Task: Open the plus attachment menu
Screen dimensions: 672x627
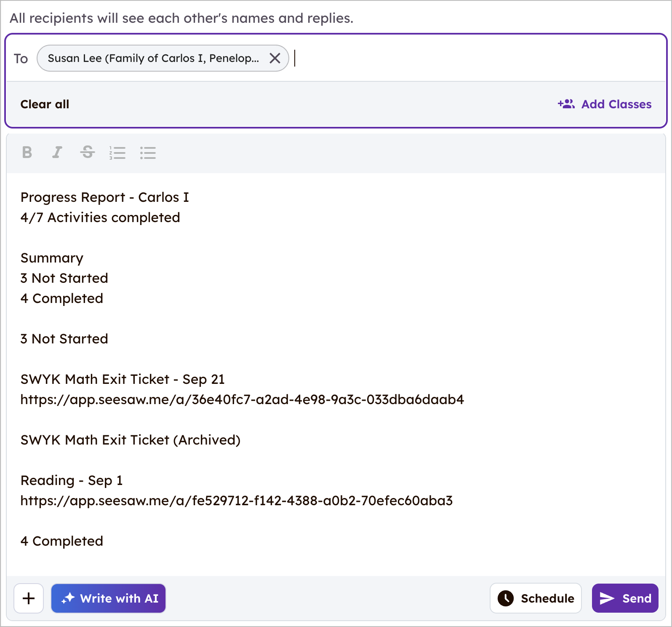Action: (x=29, y=598)
